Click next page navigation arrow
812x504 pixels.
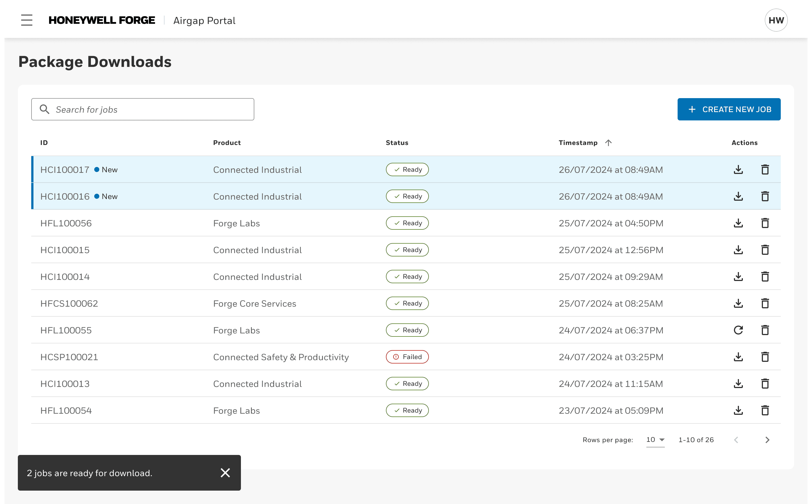pos(767,440)
